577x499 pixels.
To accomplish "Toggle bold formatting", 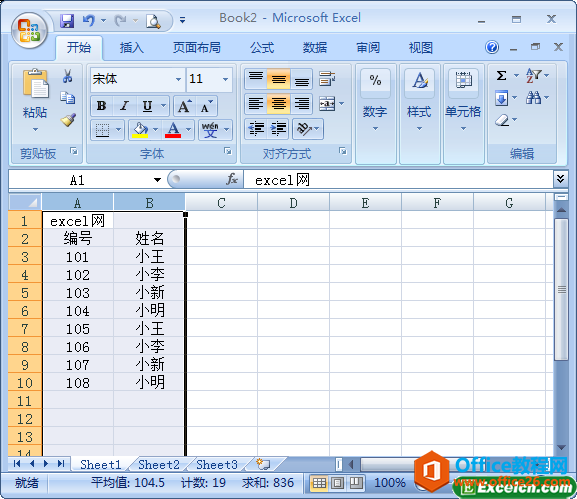I will (102, 106).
